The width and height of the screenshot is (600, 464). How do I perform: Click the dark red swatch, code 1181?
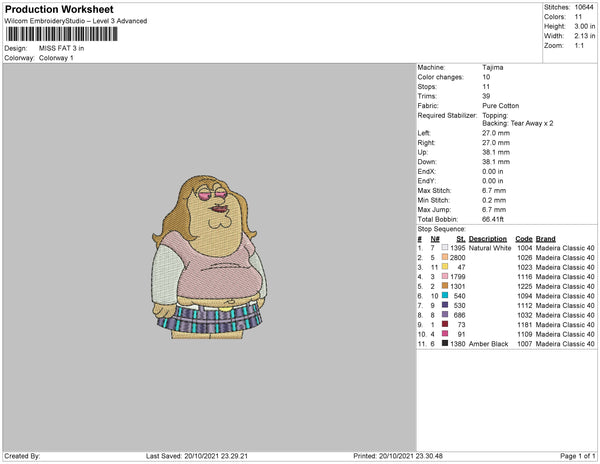tap(446, 324)
